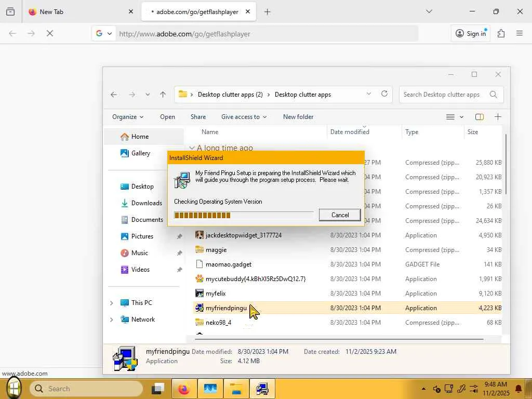Click the InstallShield progress bar
The image size is (532, 399).
[244, 215]
